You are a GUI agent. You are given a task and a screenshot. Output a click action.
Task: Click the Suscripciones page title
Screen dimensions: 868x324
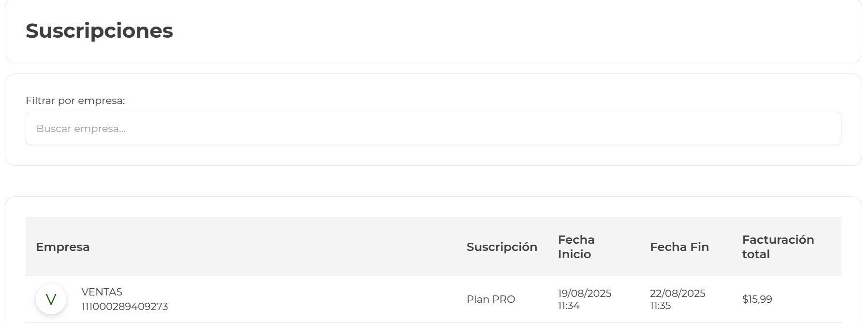coord(99,31)
